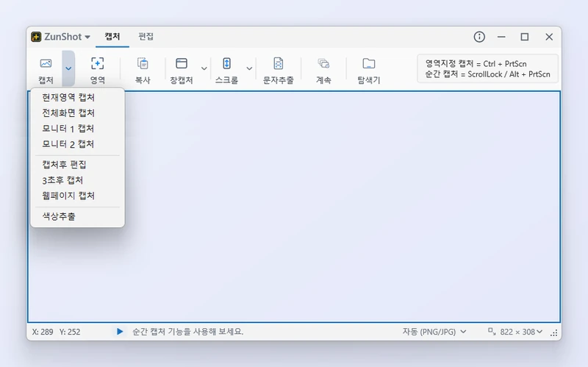Switch to the 캡처 tab
The width and height of the screenshot is (588, 367).
(112, 36)
